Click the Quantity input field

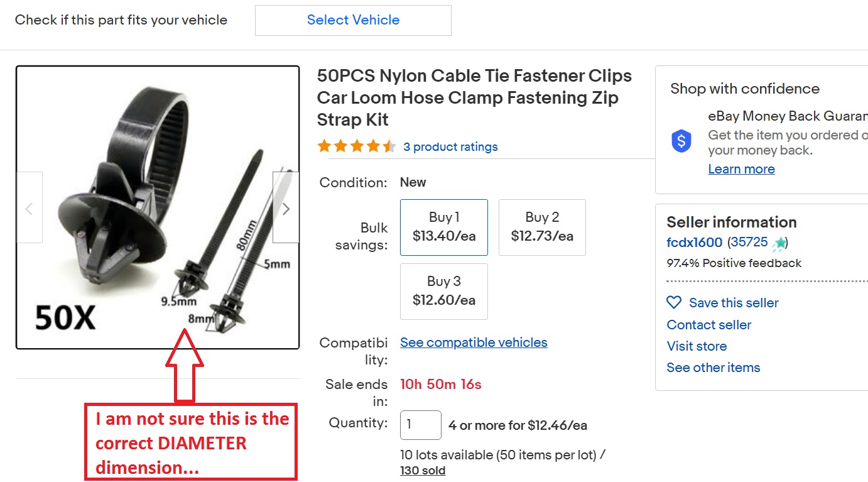coord(420,425)
